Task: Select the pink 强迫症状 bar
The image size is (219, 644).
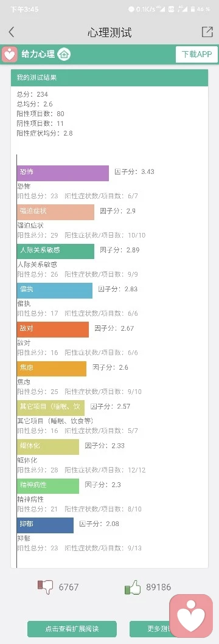Action: [x=55, y=212]
